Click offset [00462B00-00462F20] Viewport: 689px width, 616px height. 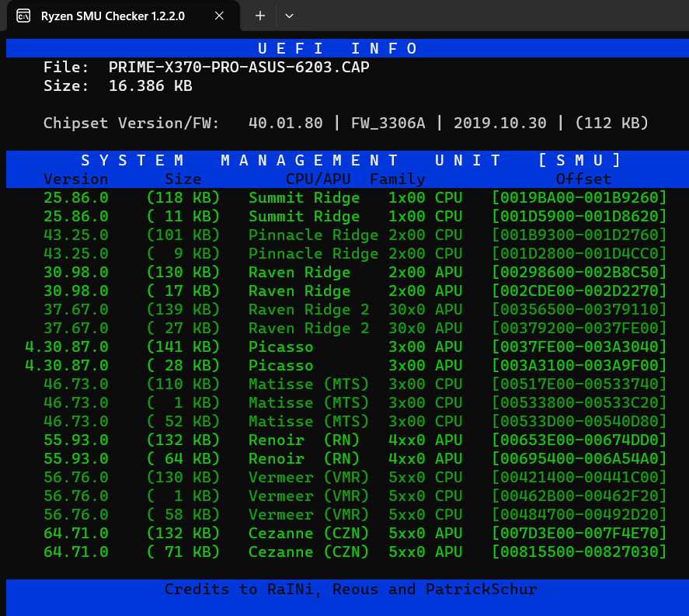tap(579, 496)
